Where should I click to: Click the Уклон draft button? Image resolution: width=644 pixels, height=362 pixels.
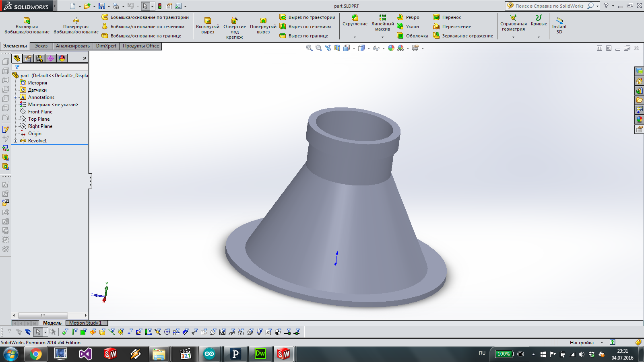tap(408, 27)
